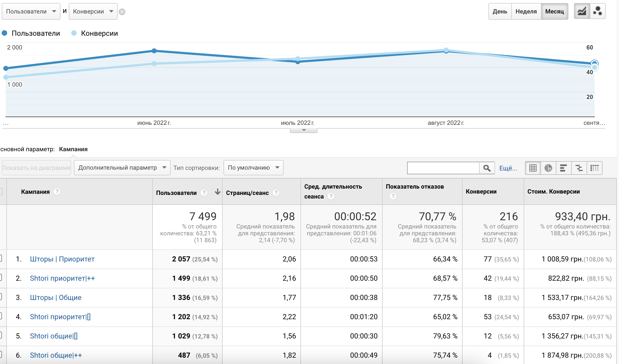Select the performance bar view icon
The height and width of the screenshot is (364, 619).
click(x=563, y=168)
